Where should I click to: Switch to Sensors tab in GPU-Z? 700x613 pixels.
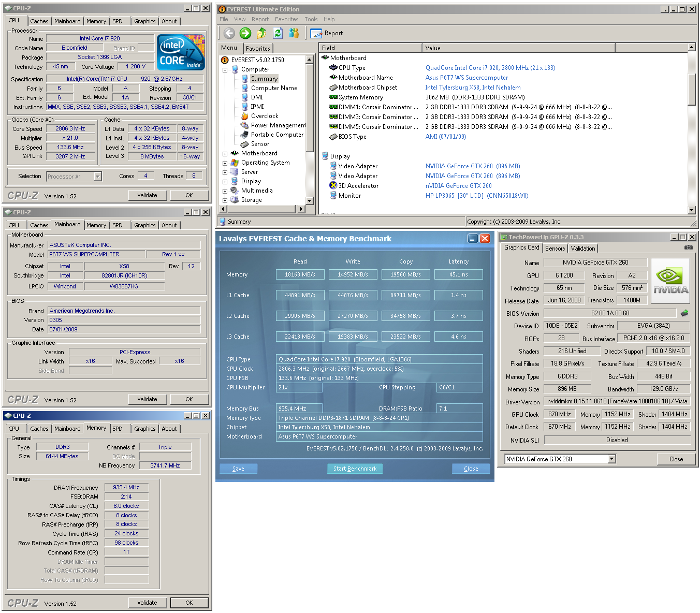(x=555, y=249)
